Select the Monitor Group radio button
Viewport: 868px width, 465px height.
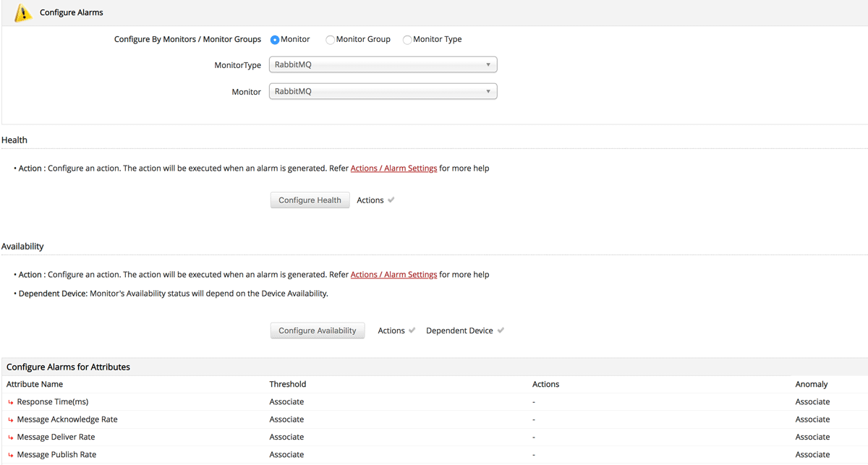(330, 40)
